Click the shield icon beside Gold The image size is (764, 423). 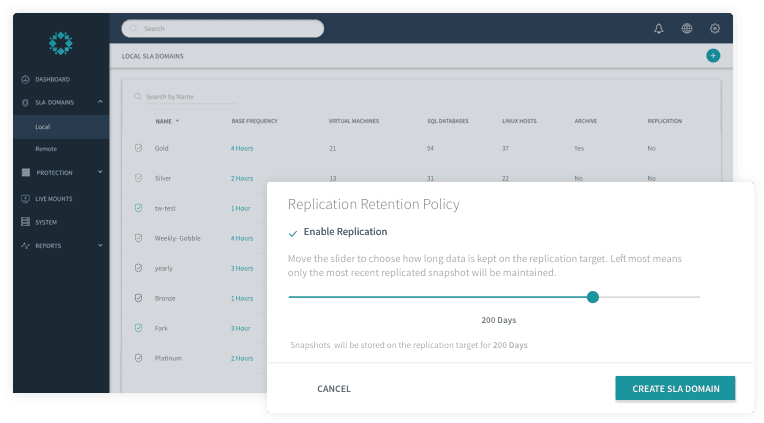point(139,148)
